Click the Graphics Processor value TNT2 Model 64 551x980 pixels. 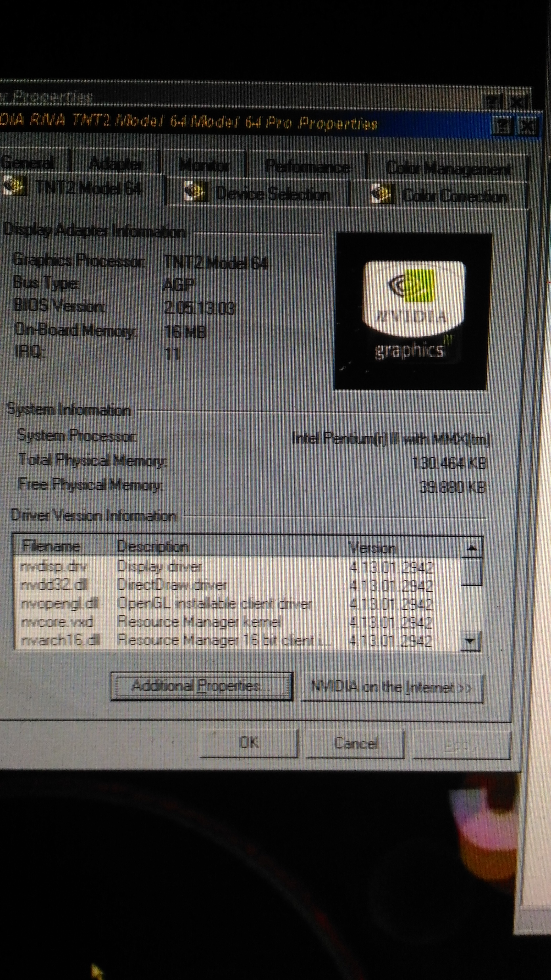[216, 262]
